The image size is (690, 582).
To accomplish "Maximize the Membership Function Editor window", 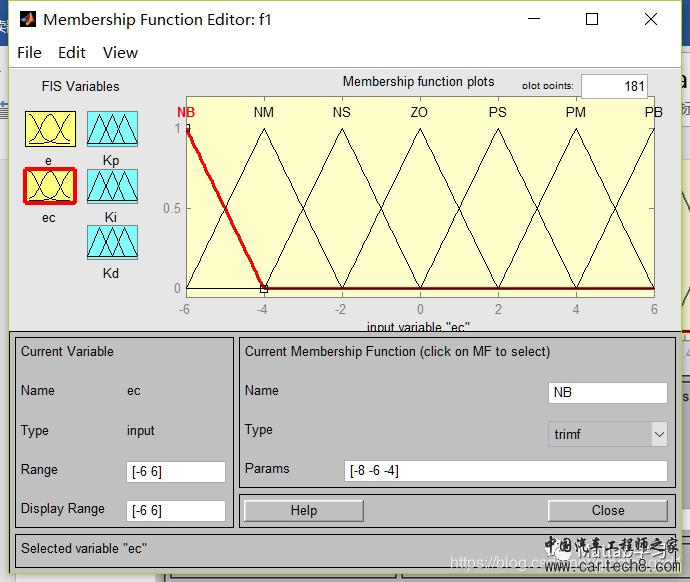I will point(592,19).
